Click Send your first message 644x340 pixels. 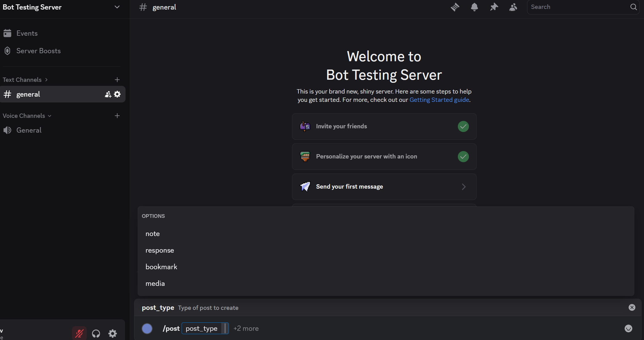[350, 186]
